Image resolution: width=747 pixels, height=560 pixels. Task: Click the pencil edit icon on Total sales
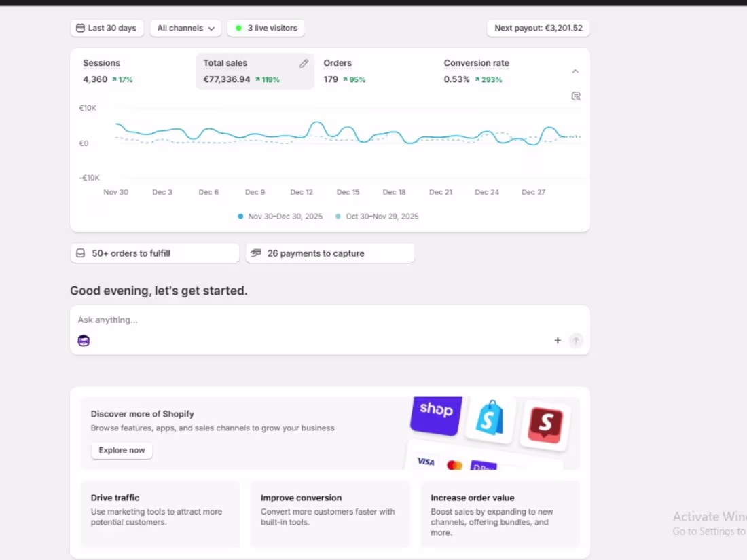coord(304,63)
